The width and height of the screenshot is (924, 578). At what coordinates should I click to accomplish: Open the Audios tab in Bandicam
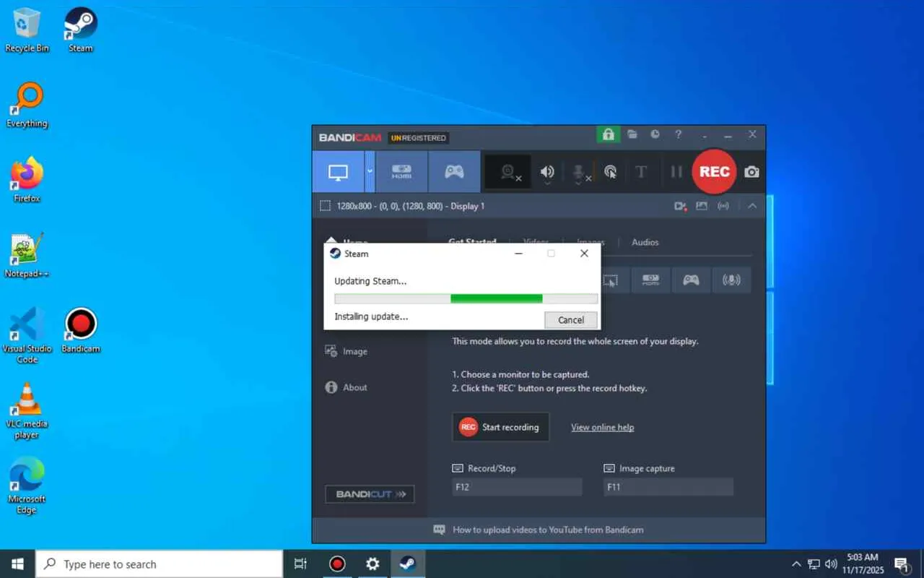coord(645,242)
